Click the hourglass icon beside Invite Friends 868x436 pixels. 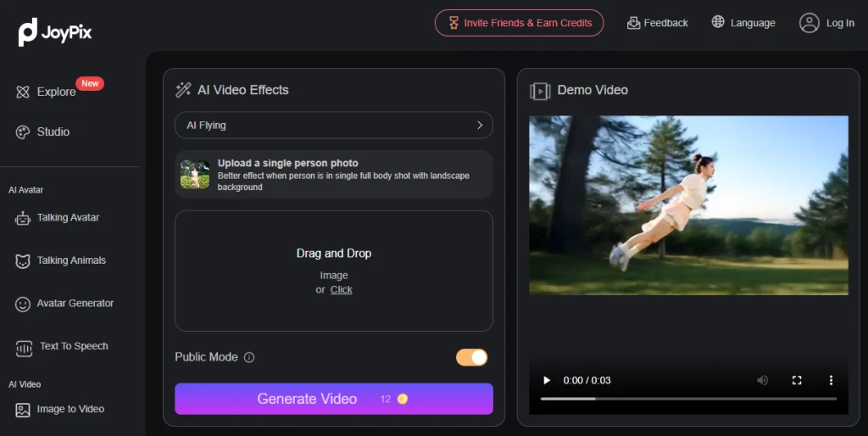coord(453,23)
